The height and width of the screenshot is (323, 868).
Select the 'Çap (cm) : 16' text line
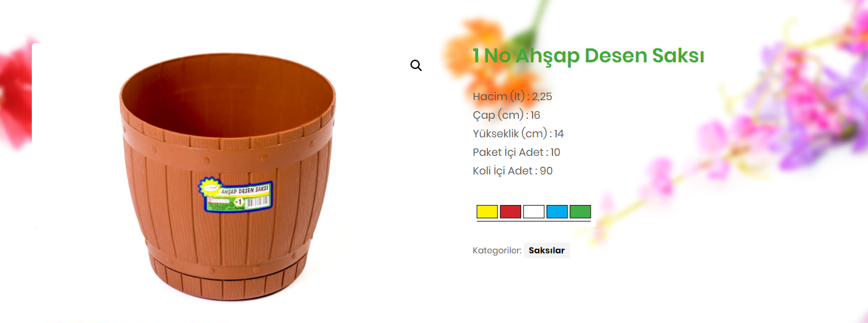[507, 115]
